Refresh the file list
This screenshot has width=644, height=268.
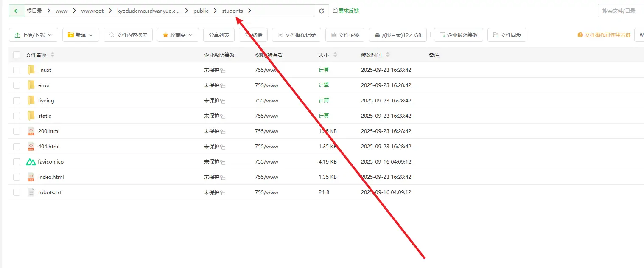[x=322, y=11]
